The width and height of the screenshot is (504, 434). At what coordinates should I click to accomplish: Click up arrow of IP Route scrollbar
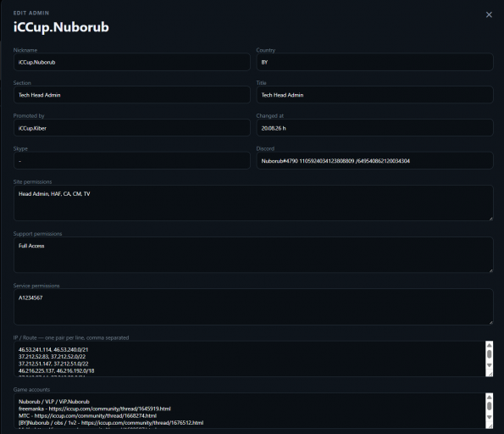click(x=489, y=346)
